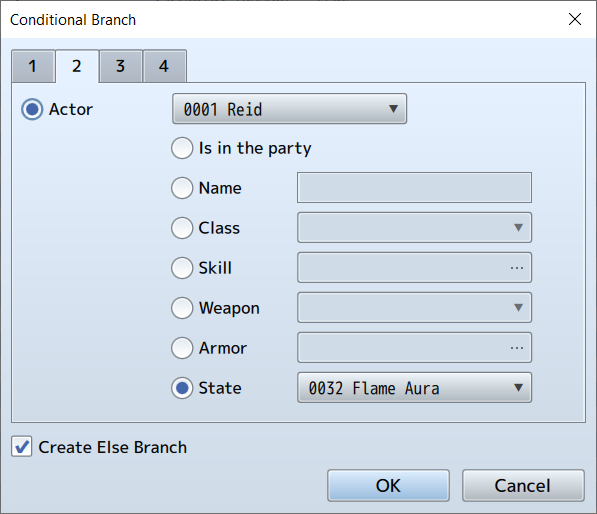Select the Weapon radio button
Viewport: 597px width, 514px height.
[x=182, y=308]
